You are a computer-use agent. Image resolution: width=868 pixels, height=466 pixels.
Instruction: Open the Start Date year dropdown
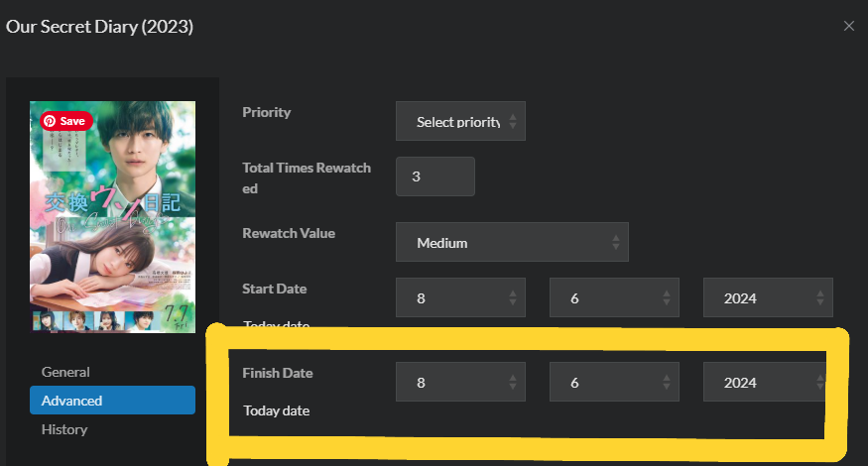(x=768, y=297)
